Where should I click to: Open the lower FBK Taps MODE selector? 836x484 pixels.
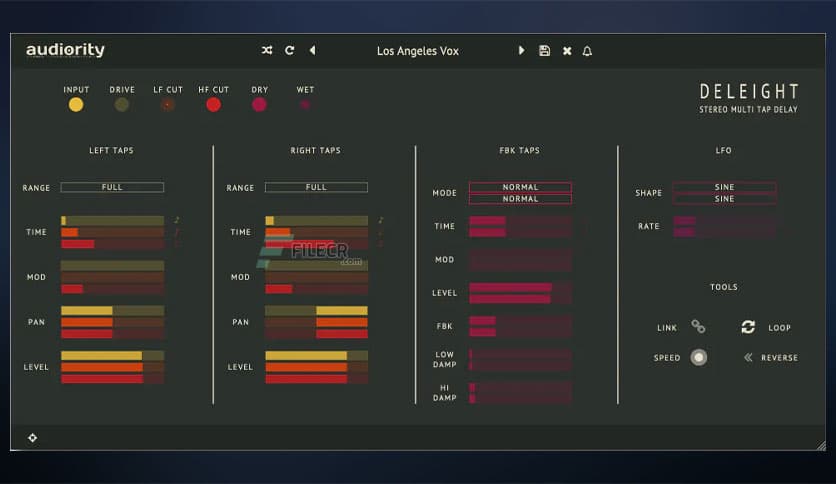(x=520, y=199)
